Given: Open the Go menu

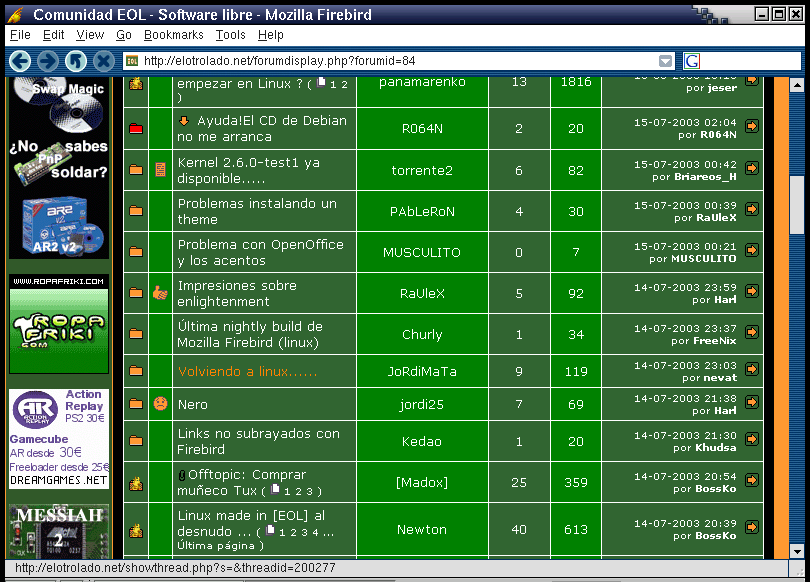Looking at the screenshot, I should tap(123, 35).
